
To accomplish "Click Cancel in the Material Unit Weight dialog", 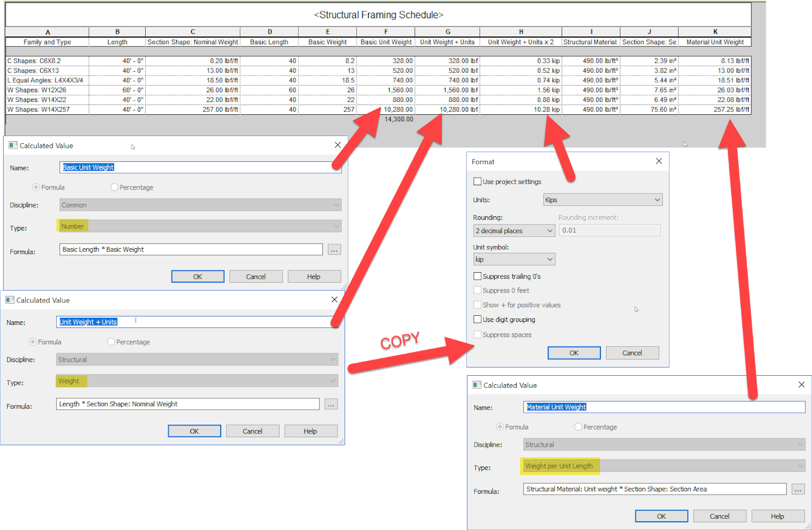I will coord(719,516).
